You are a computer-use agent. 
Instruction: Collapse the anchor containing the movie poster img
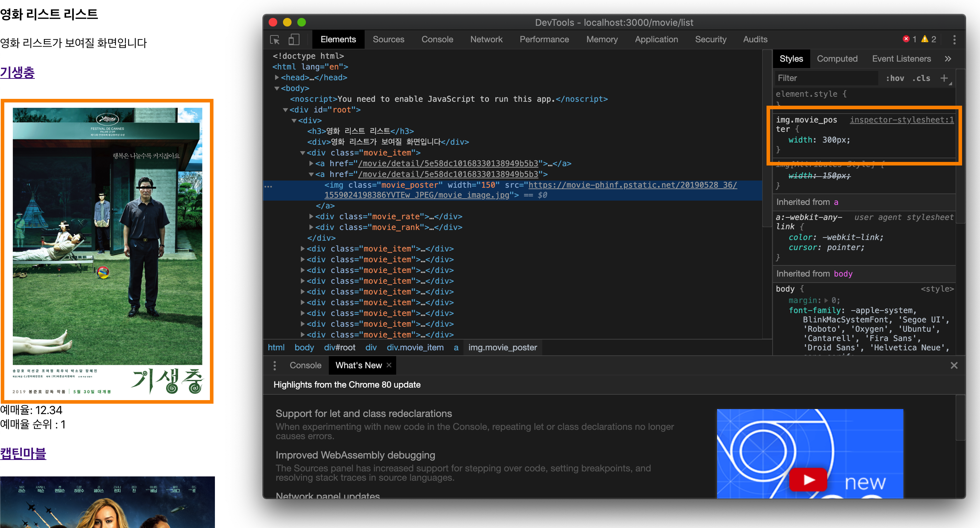tap(311, 174)
